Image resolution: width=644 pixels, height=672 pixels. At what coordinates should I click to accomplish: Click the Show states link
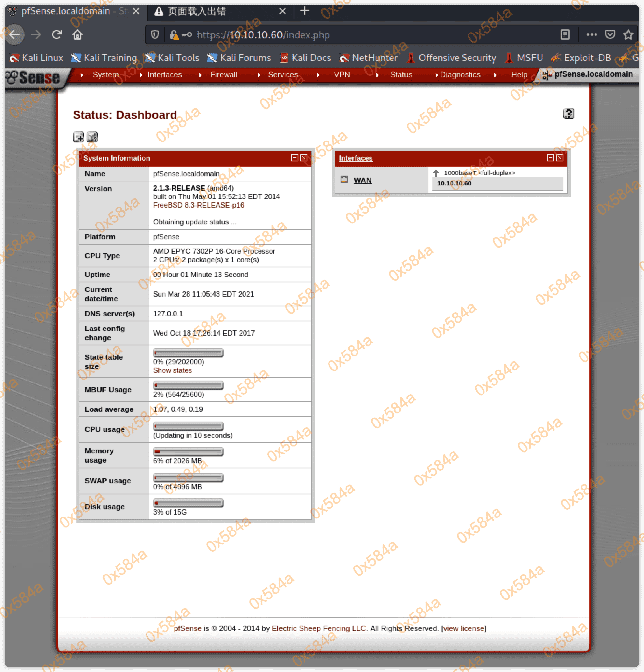(172, 370)
